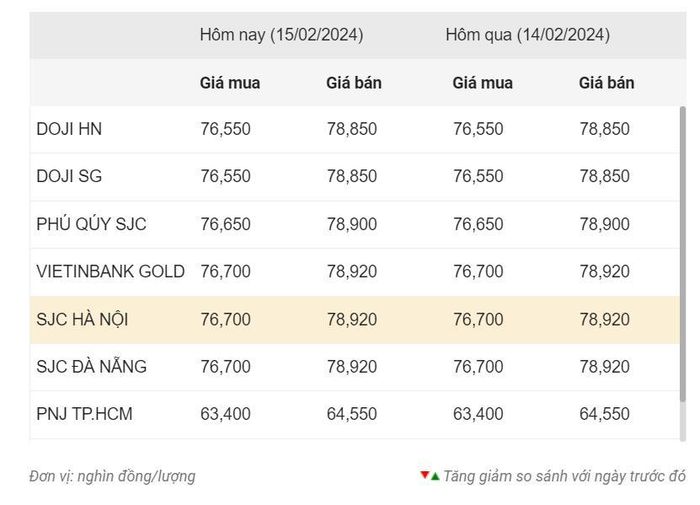The height and width of the screenshot is (505, 700).
Task: Click the PHÚ QUÝ SJC row
Action: click(355, 224)
